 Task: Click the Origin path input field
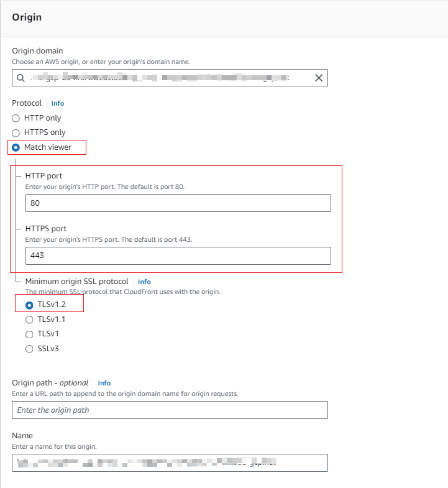click(170, 410)
